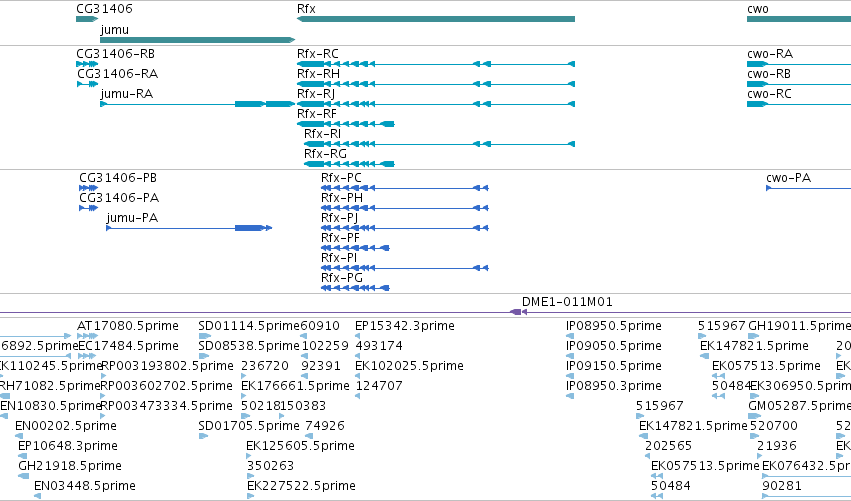Open the SD01705.5prime EST label
This screenshot has width=851, height=501.
tap(249, 426)
